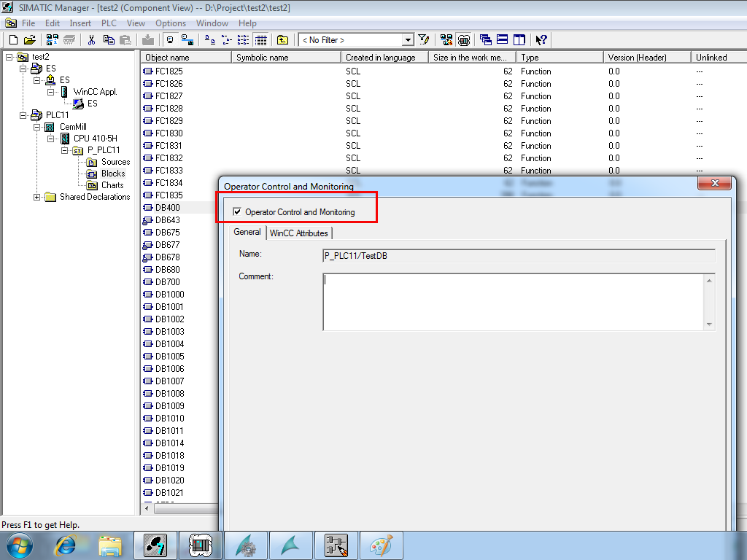This screenshot has height=560, width=747.
Task: Select block DB643 in the list
Action: point(167,220)
